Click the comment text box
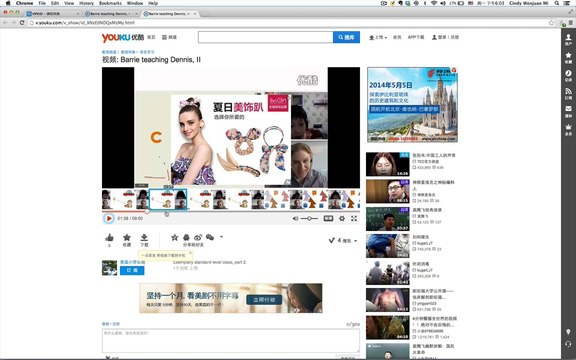 pyautogui.click(x=231, y=341)
